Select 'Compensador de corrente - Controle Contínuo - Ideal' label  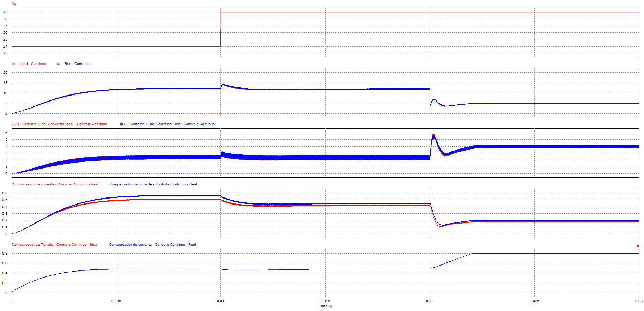coord(153,184)
